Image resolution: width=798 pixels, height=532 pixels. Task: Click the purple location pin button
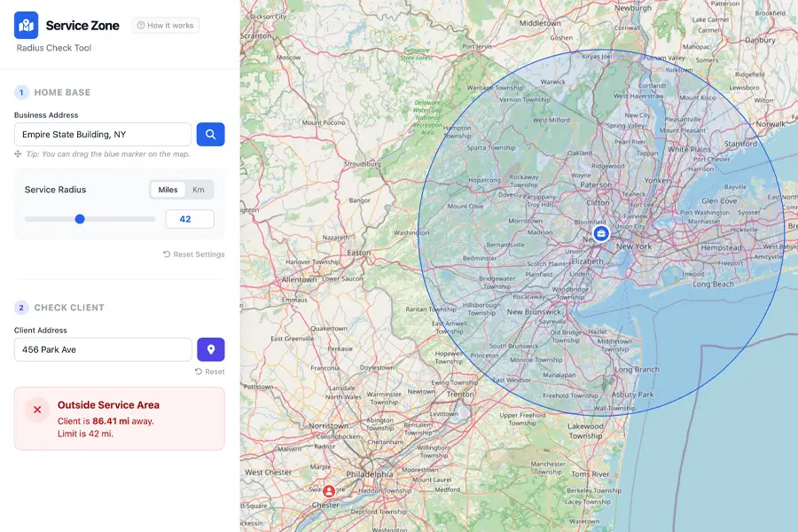point(210,349)
